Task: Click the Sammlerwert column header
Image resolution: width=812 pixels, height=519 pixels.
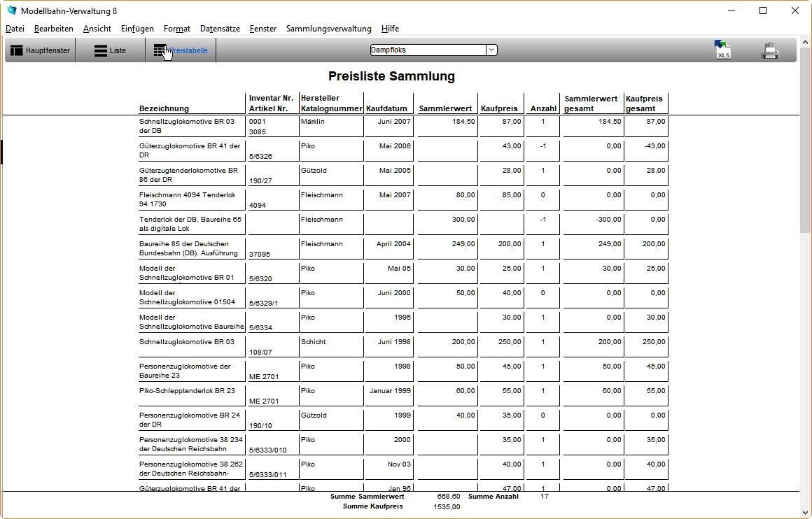Action: point(445,108)
